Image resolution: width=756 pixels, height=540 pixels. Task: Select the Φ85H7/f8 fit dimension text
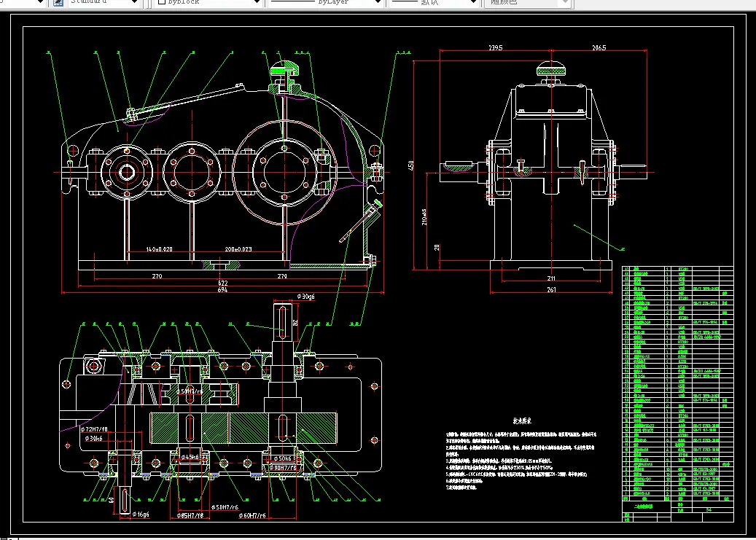[x=191, y=515]
